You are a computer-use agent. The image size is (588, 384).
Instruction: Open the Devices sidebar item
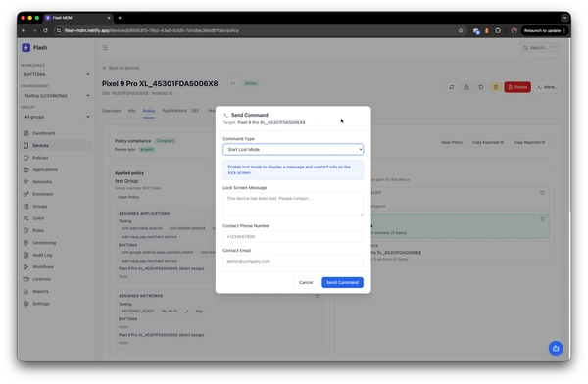point(56,146)
